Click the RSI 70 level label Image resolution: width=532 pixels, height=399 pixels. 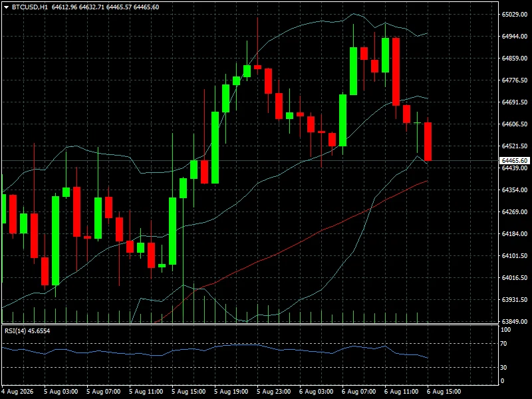click(x=503, y=344)
